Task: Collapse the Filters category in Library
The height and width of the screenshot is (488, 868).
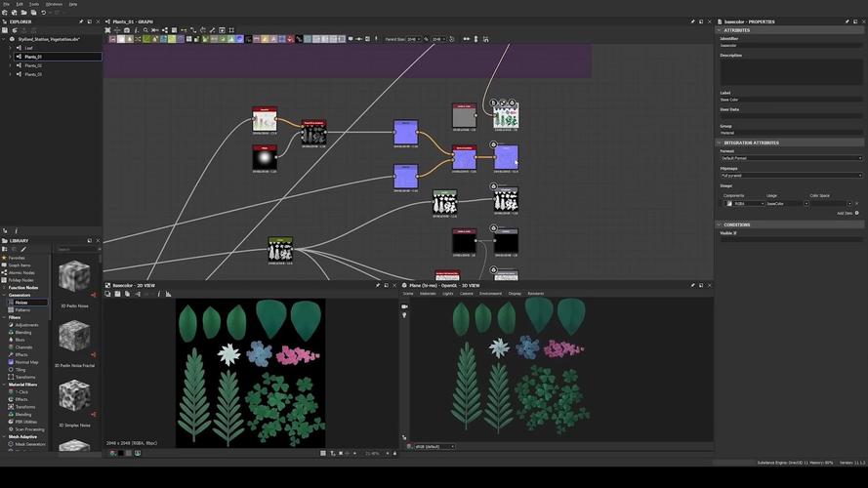Action: [4, 317]
